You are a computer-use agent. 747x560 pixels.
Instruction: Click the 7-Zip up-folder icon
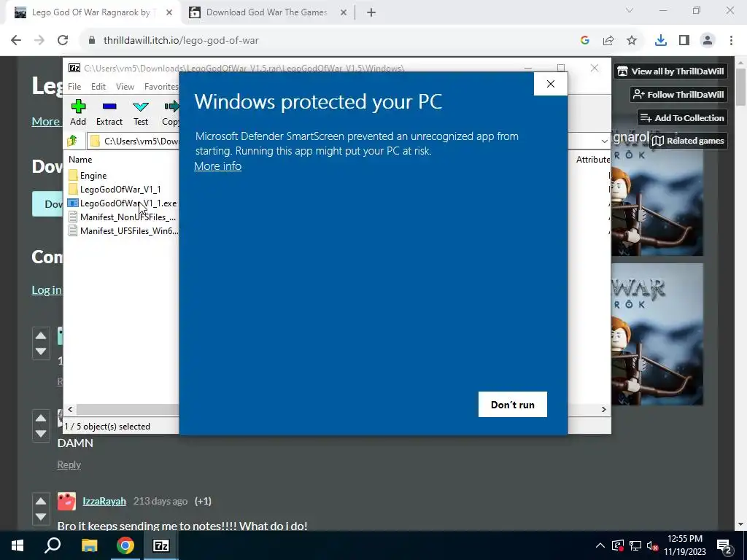[x=72, y=141]
